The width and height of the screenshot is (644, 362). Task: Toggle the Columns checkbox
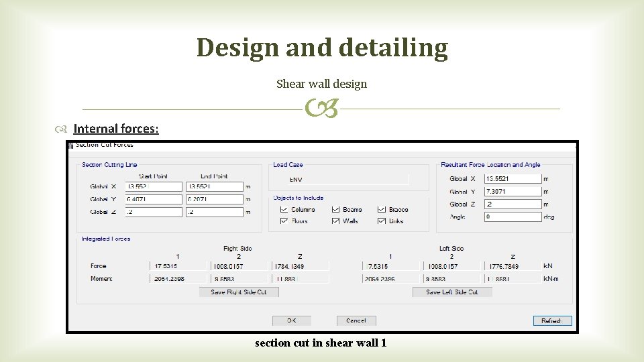[x=284, y=209]
